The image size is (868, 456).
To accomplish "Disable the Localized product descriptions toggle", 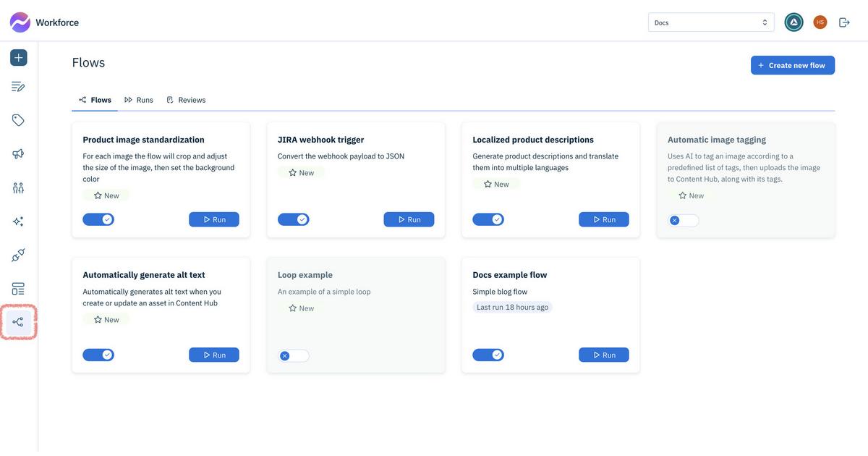I will click(488, 219).
